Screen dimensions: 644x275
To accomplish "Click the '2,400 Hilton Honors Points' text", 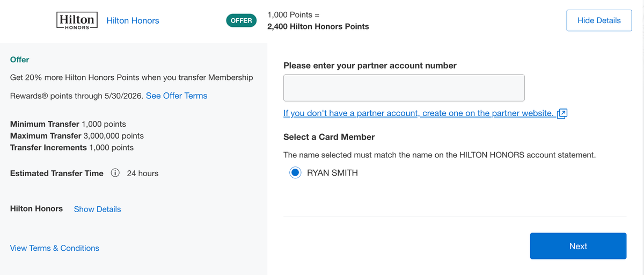I will (318, 26).
